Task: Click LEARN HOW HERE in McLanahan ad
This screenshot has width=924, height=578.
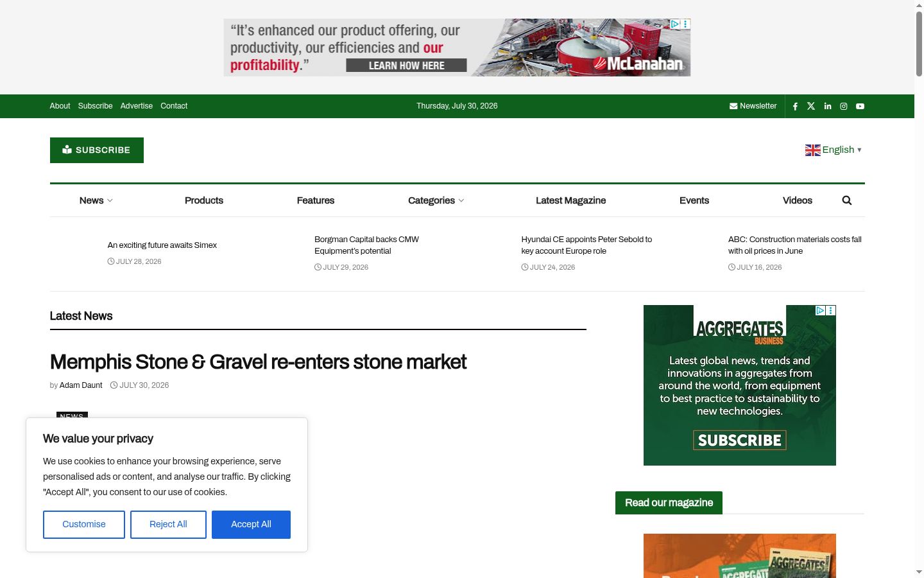Action: point(406,66)
